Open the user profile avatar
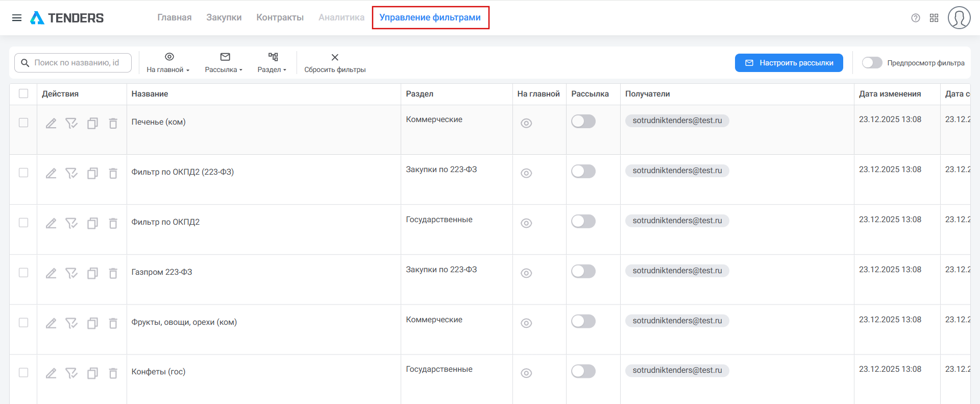 coord(959,18)
